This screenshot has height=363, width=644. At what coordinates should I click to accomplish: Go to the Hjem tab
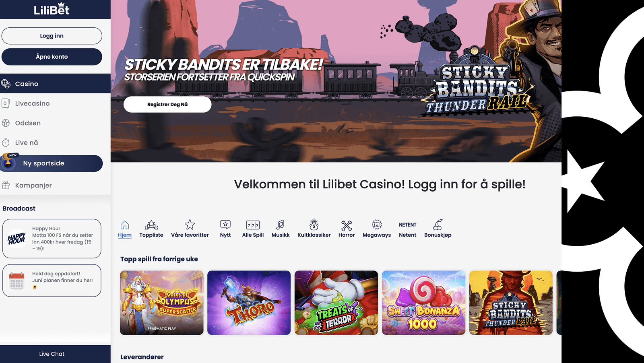pyautogui.click(x=125, y=229)
